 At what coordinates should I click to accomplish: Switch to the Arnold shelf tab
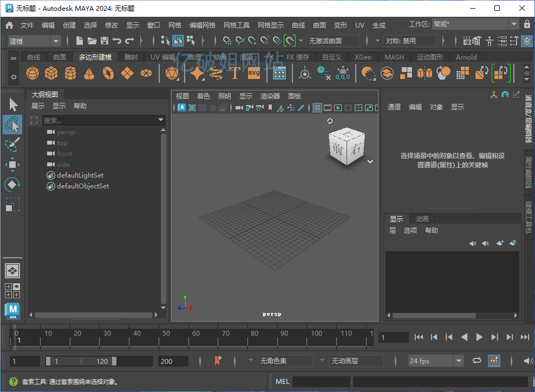click(466, 57)
